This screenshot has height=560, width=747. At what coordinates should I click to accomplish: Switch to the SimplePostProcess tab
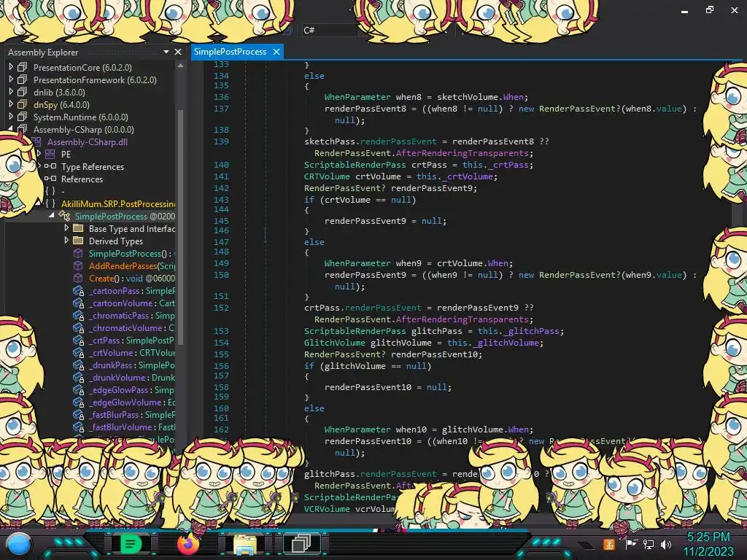click(x=230, y=52)
